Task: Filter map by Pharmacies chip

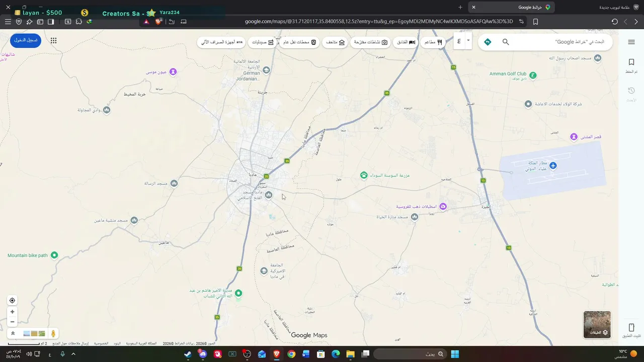Action: tap(263, 42)
